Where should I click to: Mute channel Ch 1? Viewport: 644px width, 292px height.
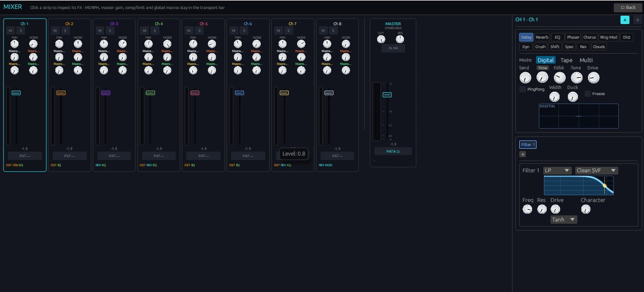[x=11, y=31]
